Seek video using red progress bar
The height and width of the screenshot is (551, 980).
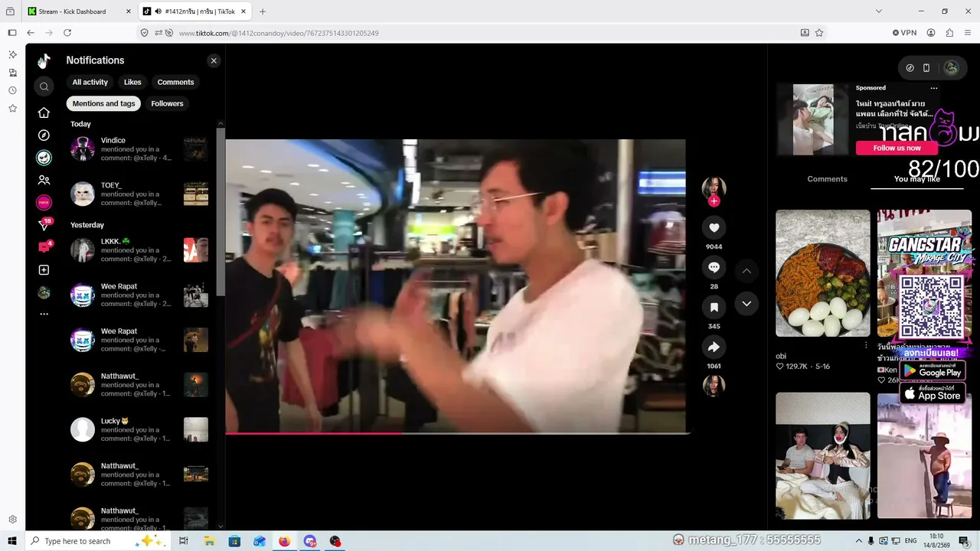pyautogui.click(x=458, y=433)
